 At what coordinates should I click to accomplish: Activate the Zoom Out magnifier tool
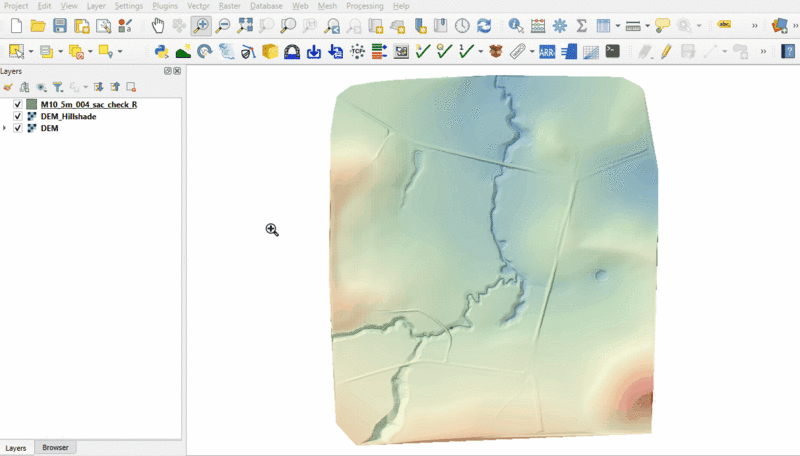[x=222, y=25]
